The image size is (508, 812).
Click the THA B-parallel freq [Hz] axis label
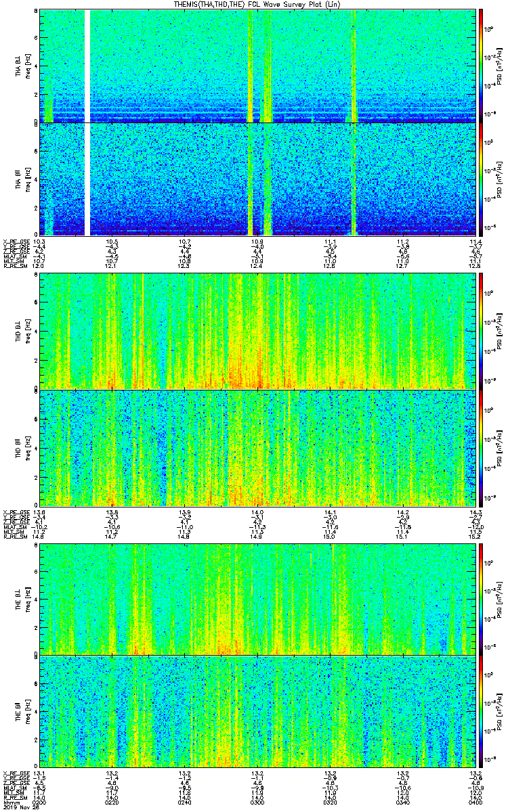pos(28,179)
